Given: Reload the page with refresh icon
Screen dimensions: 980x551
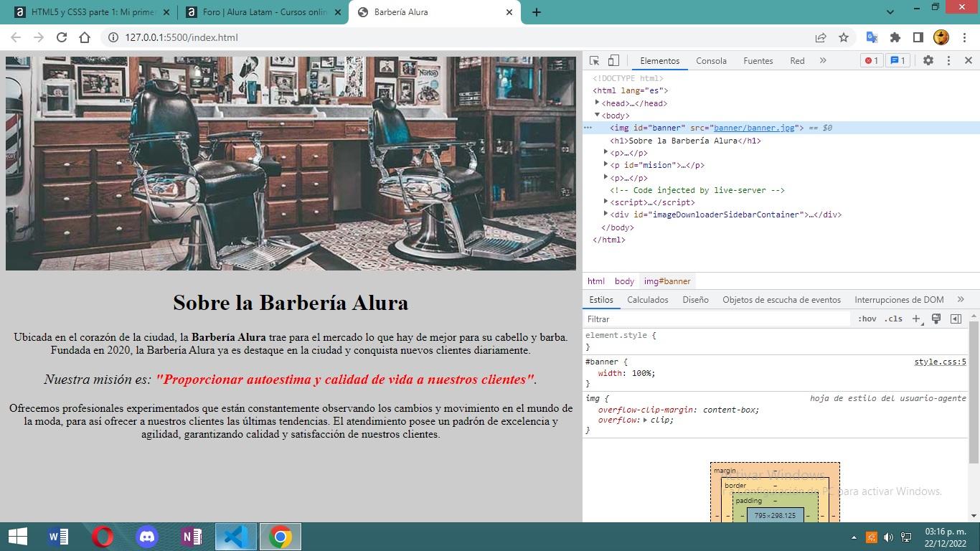Looking at the screenshot, I should 62,37.
